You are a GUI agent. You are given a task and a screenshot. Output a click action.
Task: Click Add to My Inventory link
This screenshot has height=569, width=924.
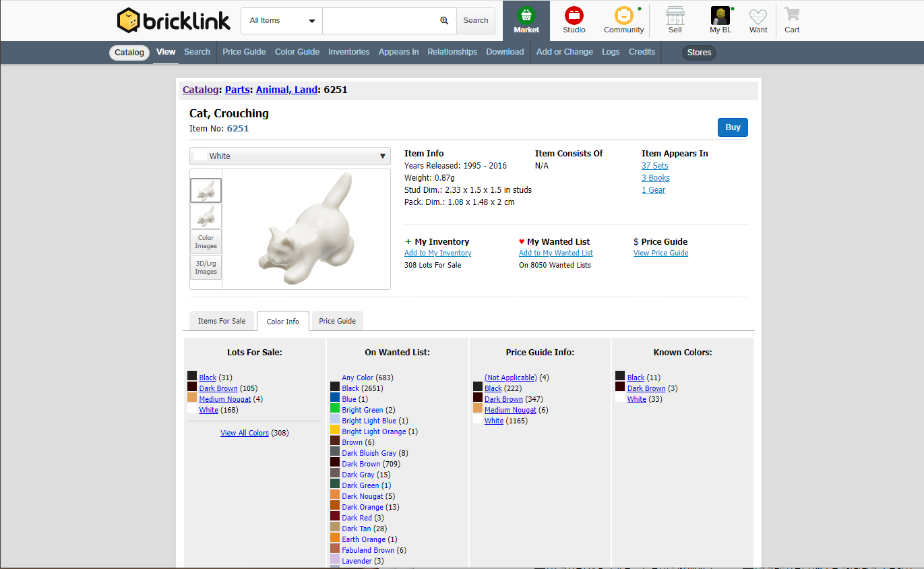tap(438, 253)
